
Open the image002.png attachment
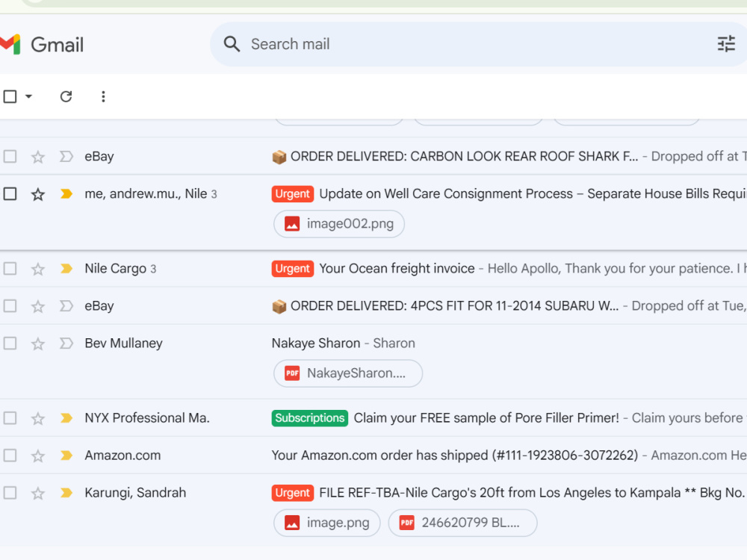click(339, 224)
